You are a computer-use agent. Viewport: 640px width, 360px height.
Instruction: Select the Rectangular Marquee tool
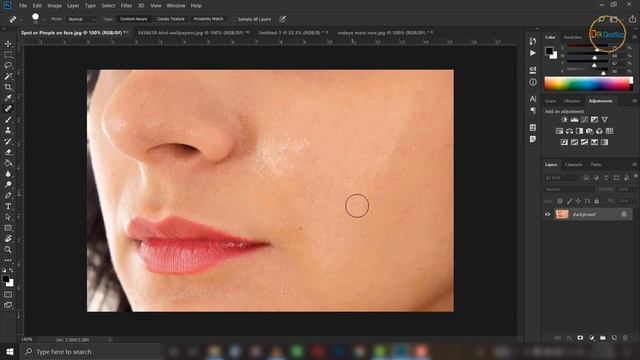pyautogui.click(x=8, y=55)
